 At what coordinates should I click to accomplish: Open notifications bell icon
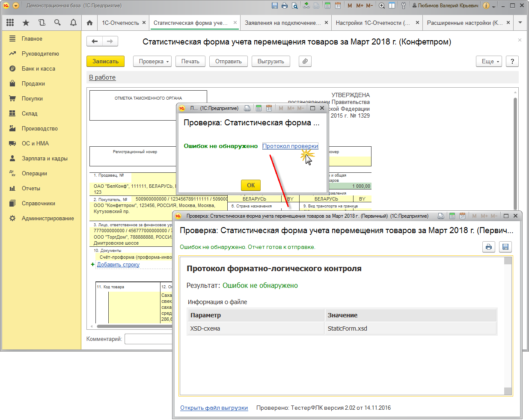tap(73, 23)
